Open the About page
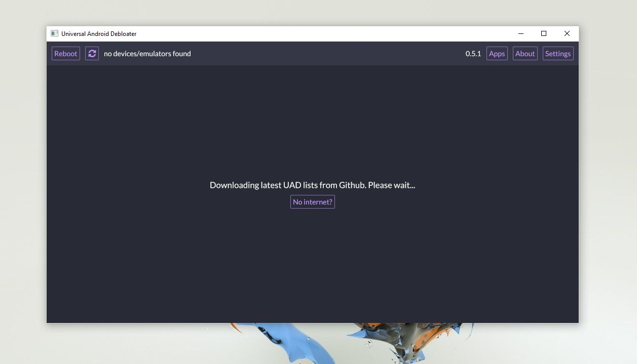This screenshot has width=637, height=364. click(x=525, y=54)
